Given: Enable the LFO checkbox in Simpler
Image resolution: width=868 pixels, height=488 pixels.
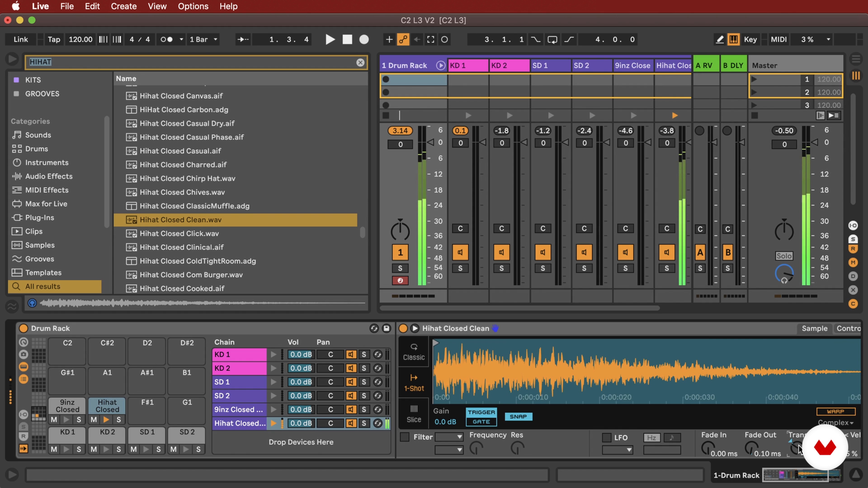Looking at the screenshot, I should 606,437.
